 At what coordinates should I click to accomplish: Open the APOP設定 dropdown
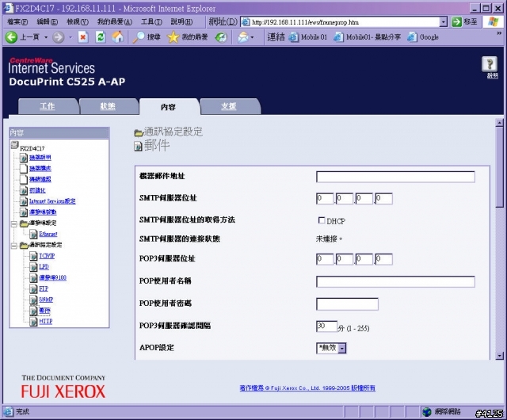(x=342, y=348)
